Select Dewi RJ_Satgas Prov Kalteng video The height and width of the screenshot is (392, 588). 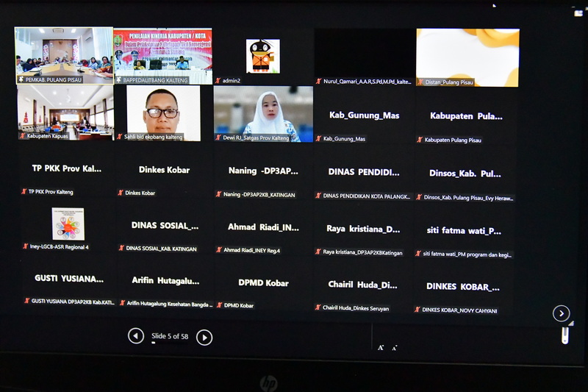click(x=263, y=114)
